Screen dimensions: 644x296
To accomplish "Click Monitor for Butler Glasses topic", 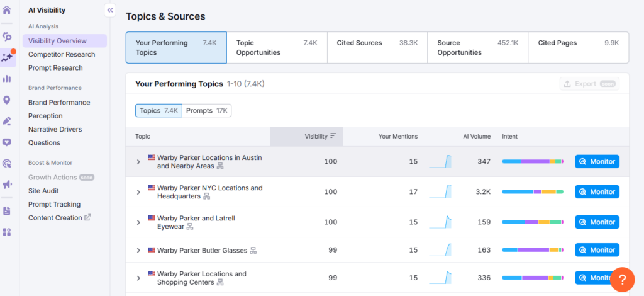I will point(597,250).
